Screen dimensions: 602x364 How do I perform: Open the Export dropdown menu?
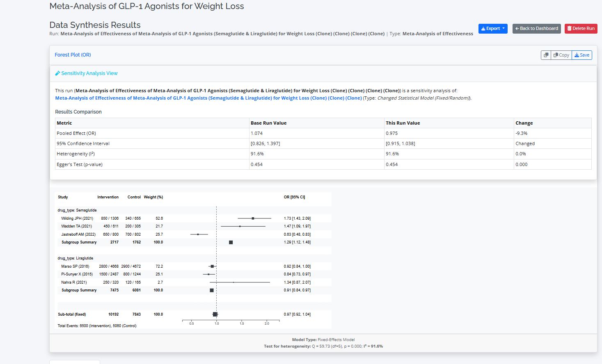pos(493,29)
